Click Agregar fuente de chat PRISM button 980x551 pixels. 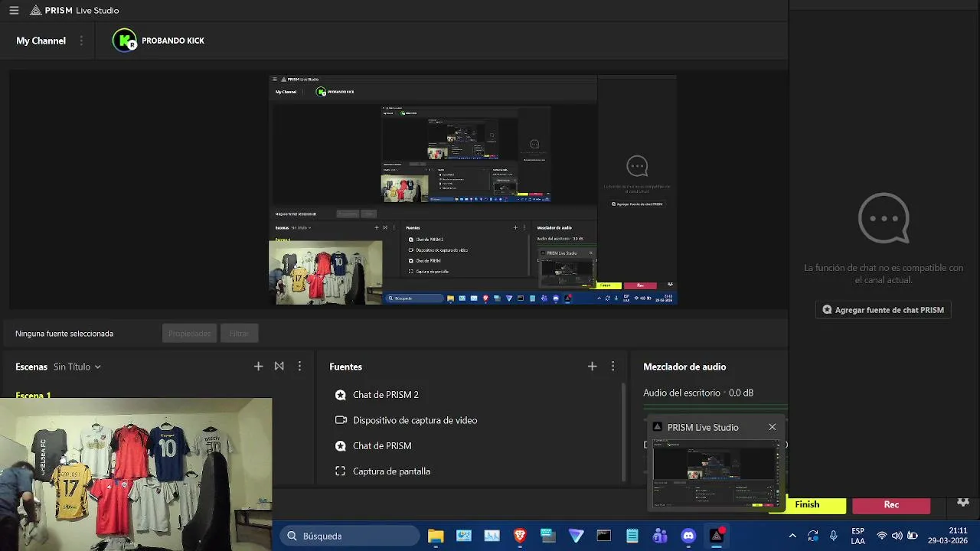pyautogui.click(x=883, y=310)
